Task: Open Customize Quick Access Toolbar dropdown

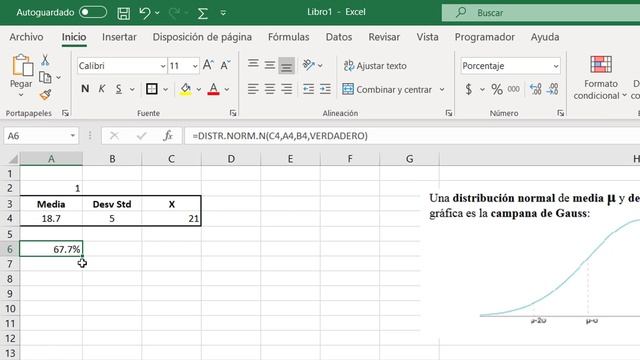Action: point(223,13)
